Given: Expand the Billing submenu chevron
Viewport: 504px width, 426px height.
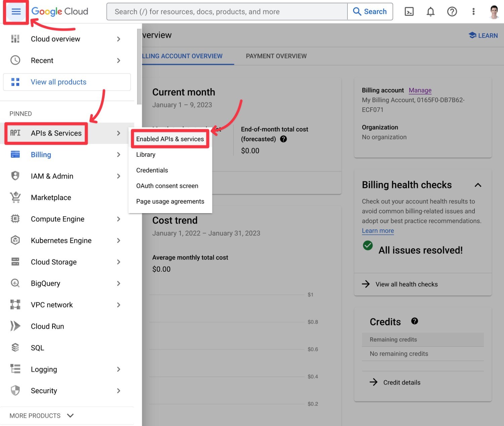Looking at the screenshot, I should pyautogui.click(x=119, y=155).
